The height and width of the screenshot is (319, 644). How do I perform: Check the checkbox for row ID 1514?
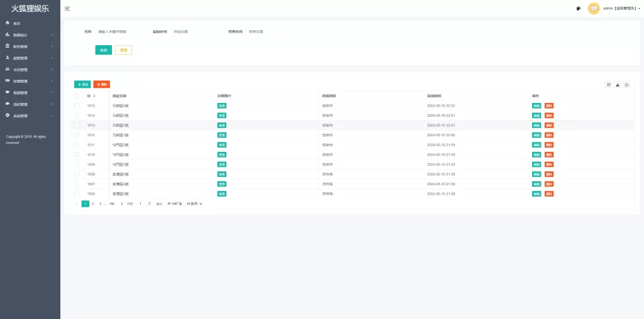[77, 116]
